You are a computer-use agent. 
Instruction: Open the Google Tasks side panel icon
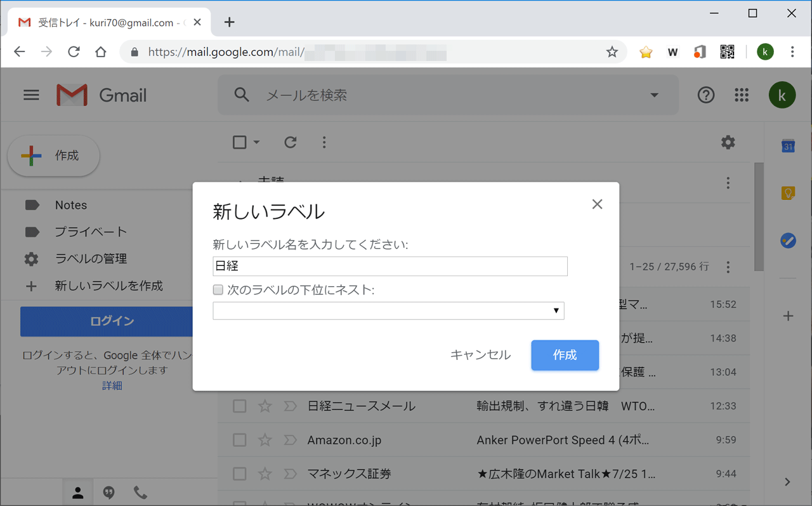click(x=788, y=241)
